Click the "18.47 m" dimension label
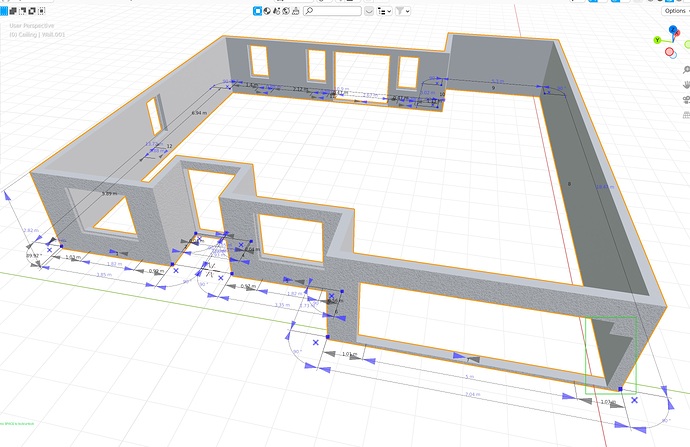Viewport: 690px width, 447px height. click(x=605, y=187)
